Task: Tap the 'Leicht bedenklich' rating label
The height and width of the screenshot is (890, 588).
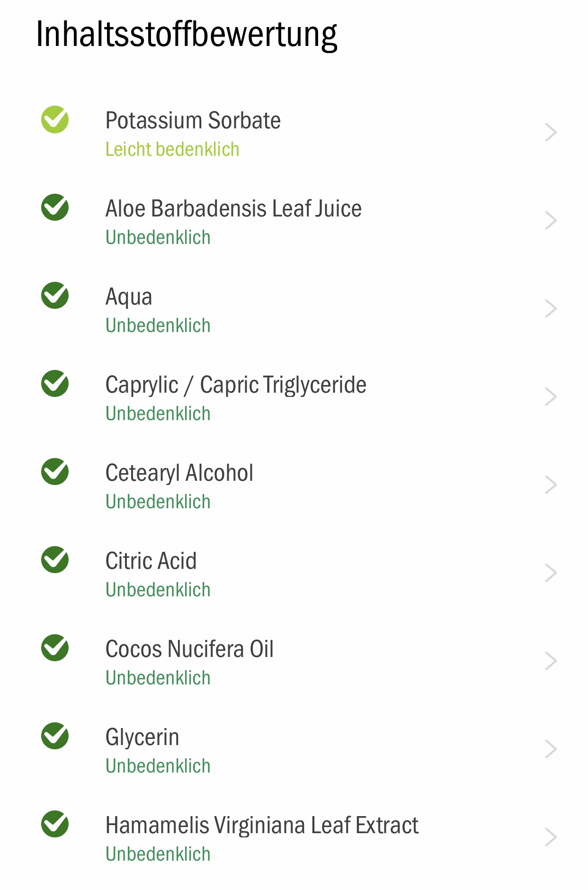Action: click(172, 149)
